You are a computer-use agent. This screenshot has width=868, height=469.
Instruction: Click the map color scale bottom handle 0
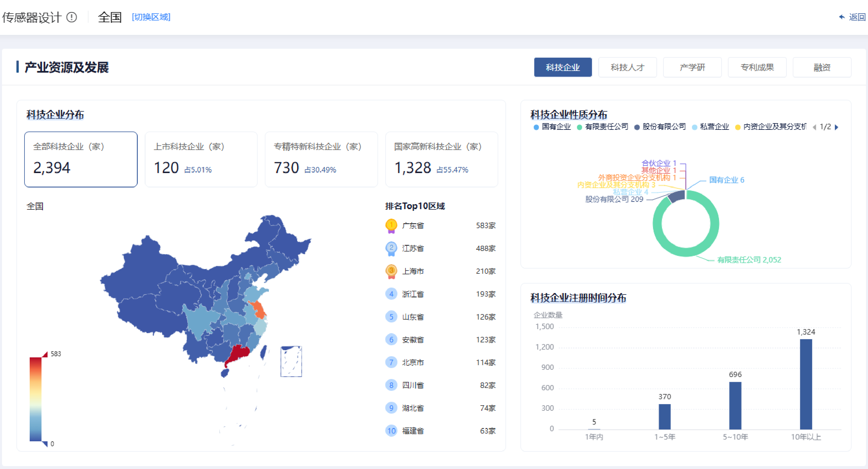(45, 444)
